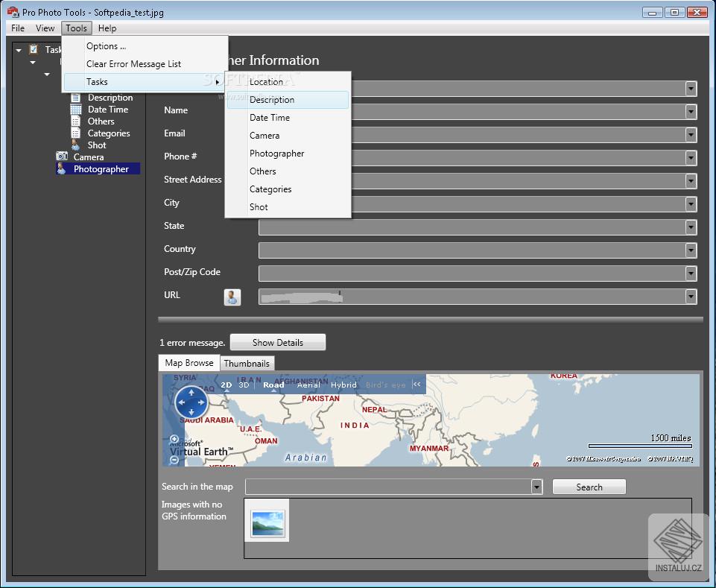Open the Search in the map dropdown
This screenshot has width=716, height=588.
536,487
